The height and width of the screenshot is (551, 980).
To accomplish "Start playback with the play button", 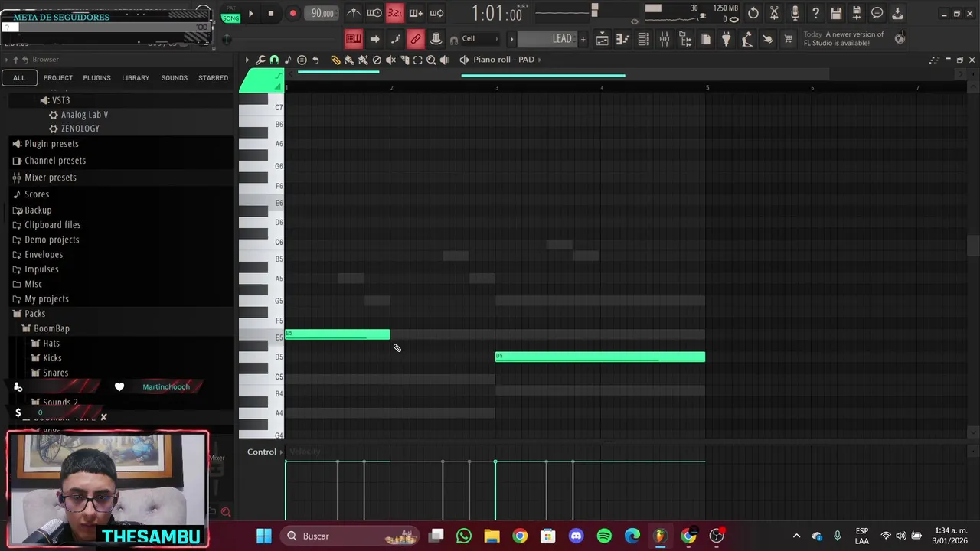I will 250,13.
